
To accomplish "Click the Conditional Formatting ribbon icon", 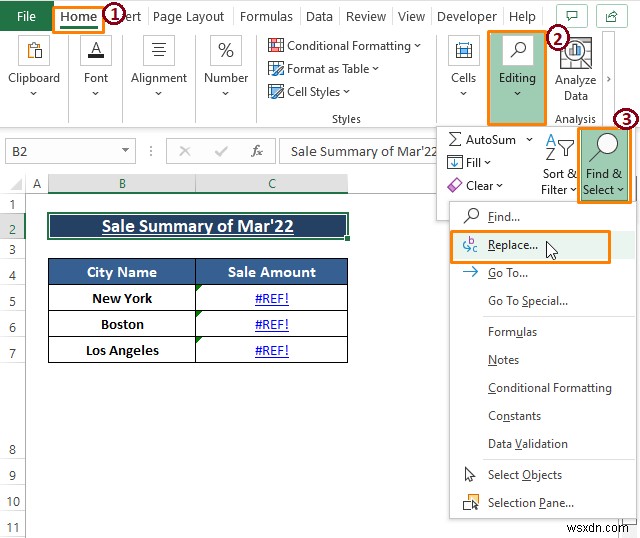I will click(x=276, y=45).
